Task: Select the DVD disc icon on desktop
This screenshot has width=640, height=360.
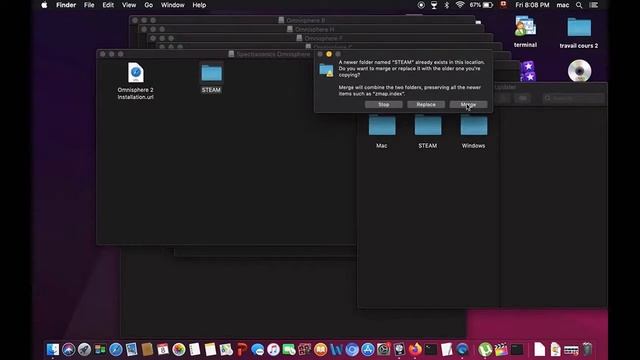Action: (x=579, y=71)
